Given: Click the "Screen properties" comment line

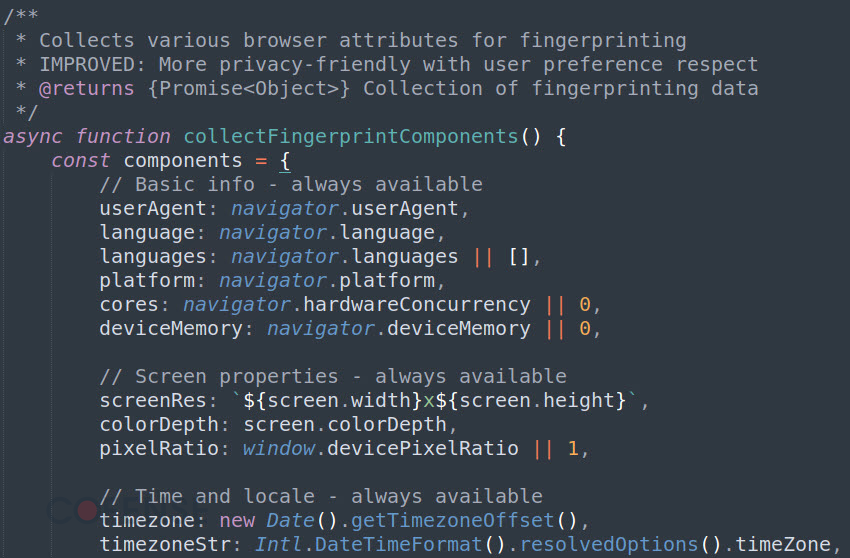Looking at the screenshot, I should click(333, 376).
